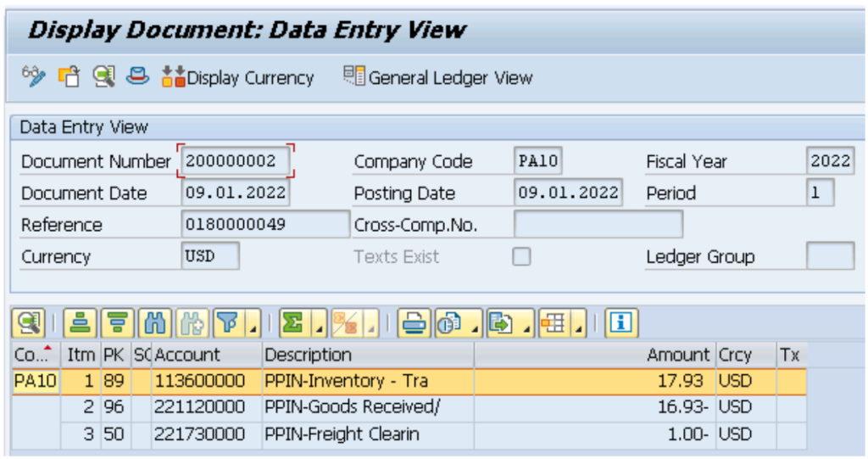This screenshot has height=459, width=868.
Task: Select posting key 50 cell
Action: pyautogui.click(x=115, y=434)
